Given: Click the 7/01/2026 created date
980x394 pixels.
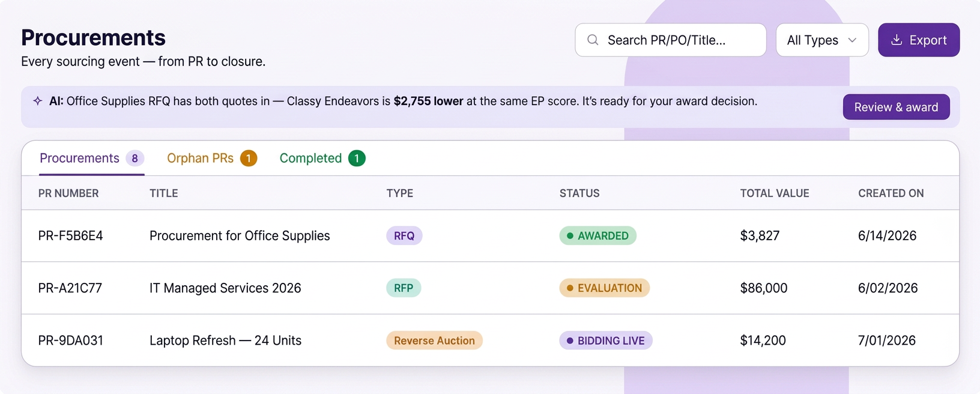Looking at the screenshot, I should [887, 340].
